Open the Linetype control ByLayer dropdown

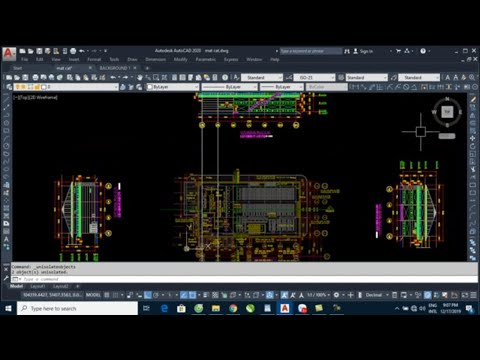(x=229, y=87)
